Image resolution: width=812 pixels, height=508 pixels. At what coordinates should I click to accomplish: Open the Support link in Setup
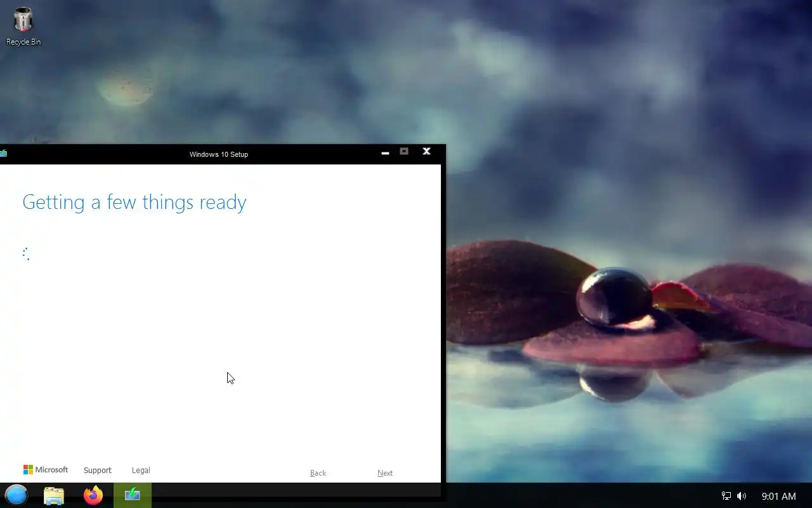98,471
